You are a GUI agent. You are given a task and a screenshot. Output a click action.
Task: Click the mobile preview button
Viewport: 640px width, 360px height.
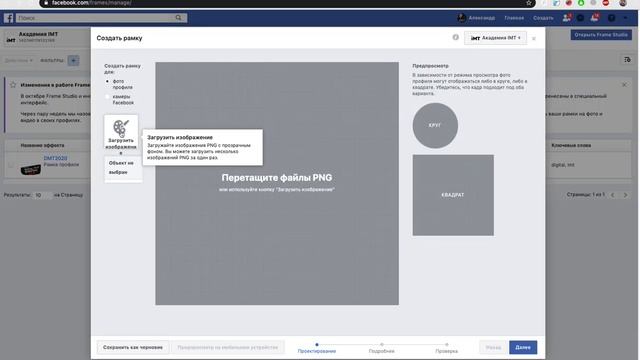click(228, 347)
